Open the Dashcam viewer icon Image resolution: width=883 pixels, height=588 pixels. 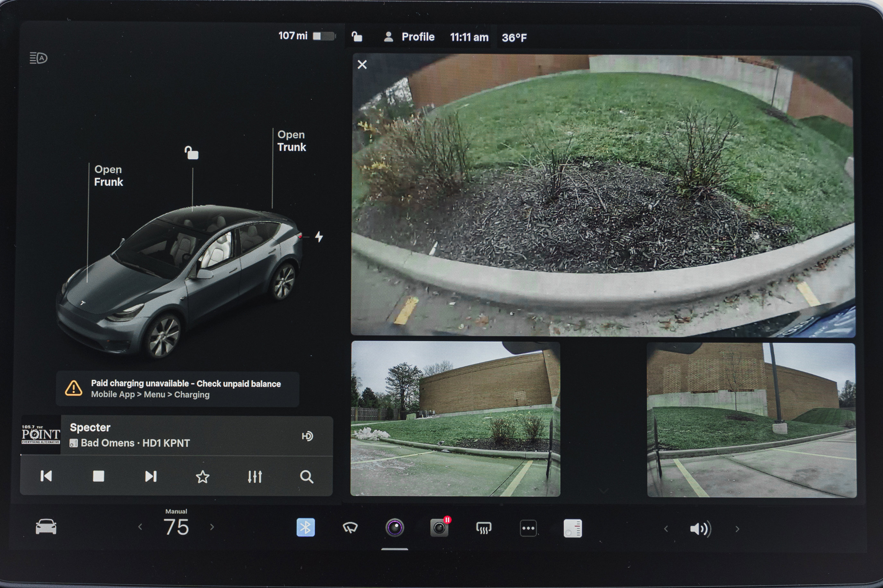pos(439,528)
